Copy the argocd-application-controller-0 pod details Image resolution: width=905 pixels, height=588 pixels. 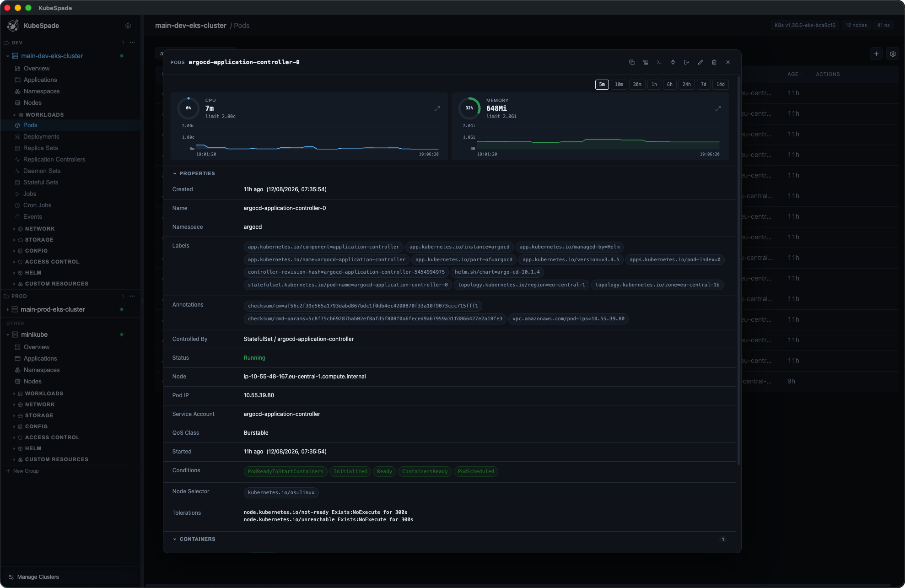(632, 62)
